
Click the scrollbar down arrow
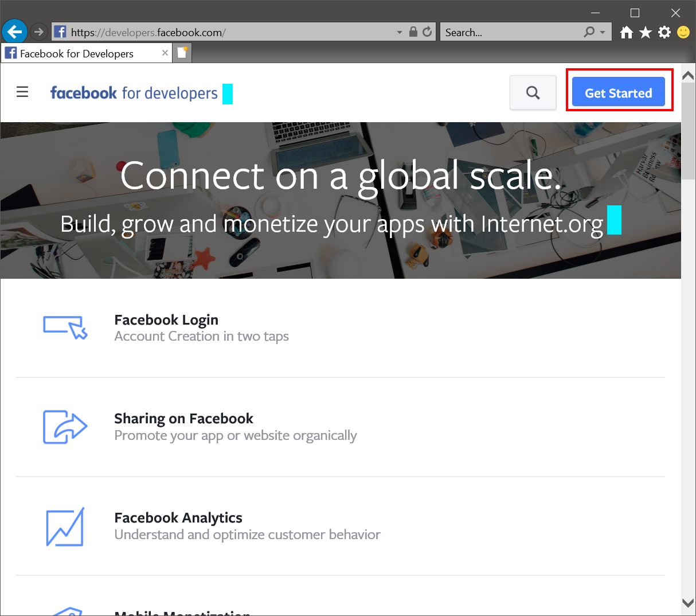click(x=688, y=603)
